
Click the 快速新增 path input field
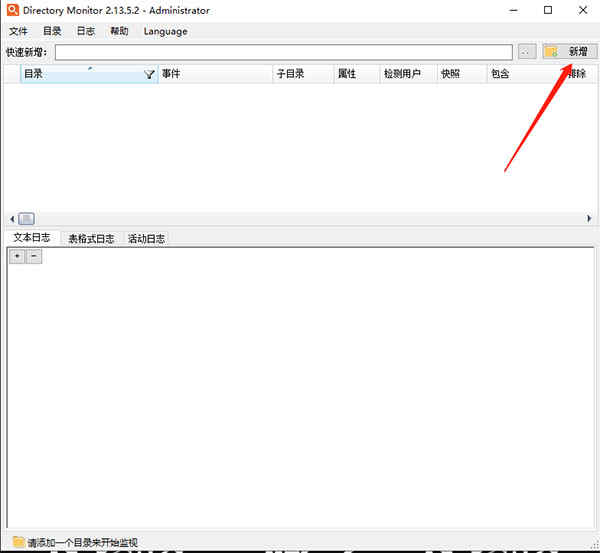pyautogui.click(x=284, y=52)
